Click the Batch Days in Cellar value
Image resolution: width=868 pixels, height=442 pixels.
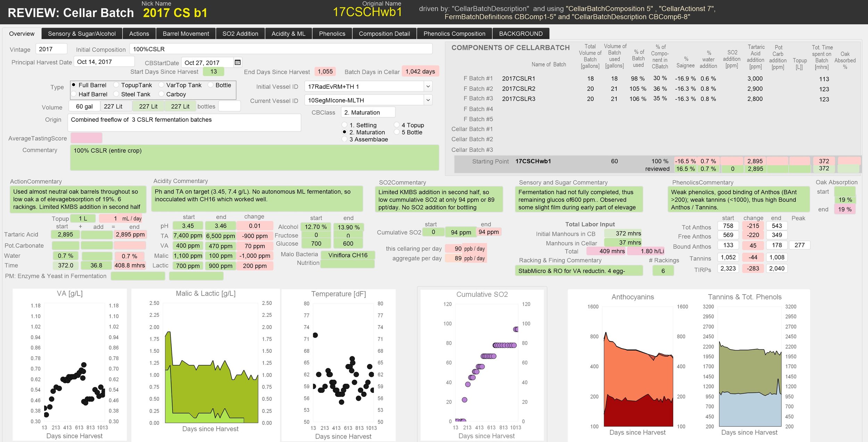pos(420,71)
